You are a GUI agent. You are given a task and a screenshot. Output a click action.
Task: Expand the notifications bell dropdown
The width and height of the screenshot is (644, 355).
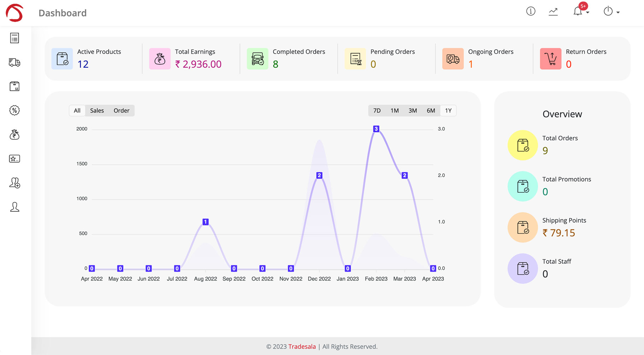pyautogui.click(x=580, y=11)
